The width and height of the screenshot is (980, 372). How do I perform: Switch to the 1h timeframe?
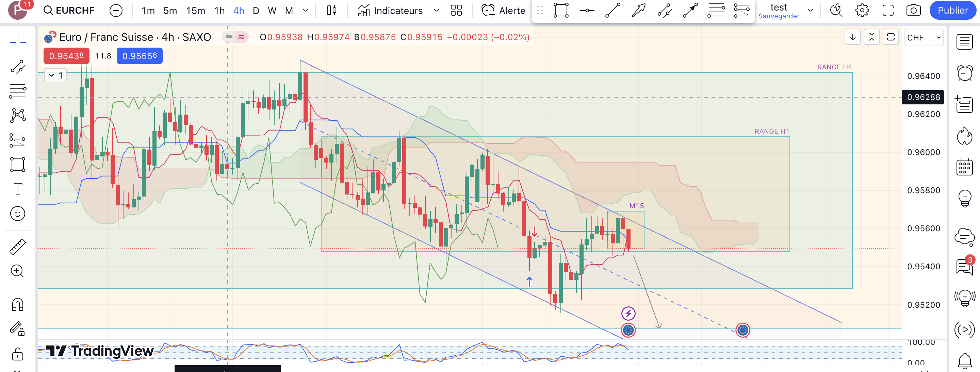219,11
